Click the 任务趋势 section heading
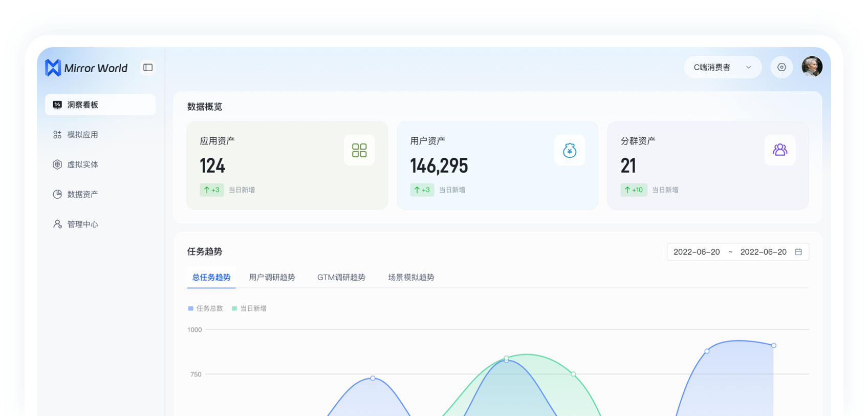This screenshot has width=868, height=416. (x=205, y=252)
